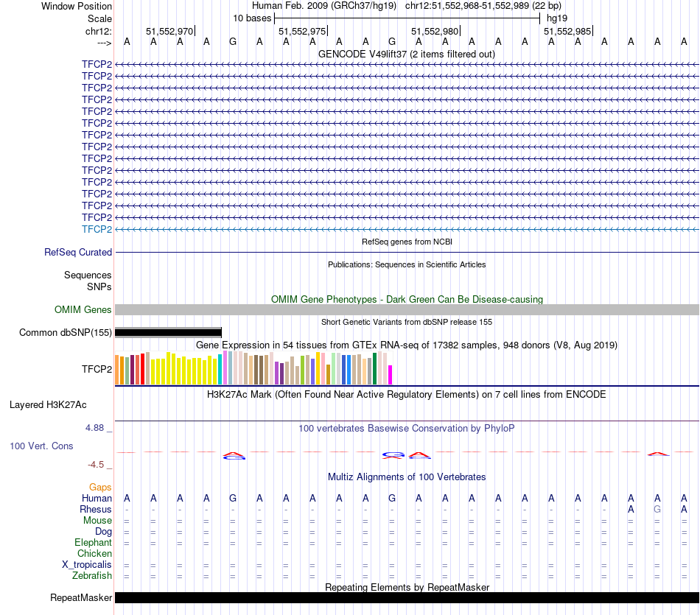This screenshot has height=615, width=700.
Task: Click the RepeatMasker track label
Action: coord(81,597)
